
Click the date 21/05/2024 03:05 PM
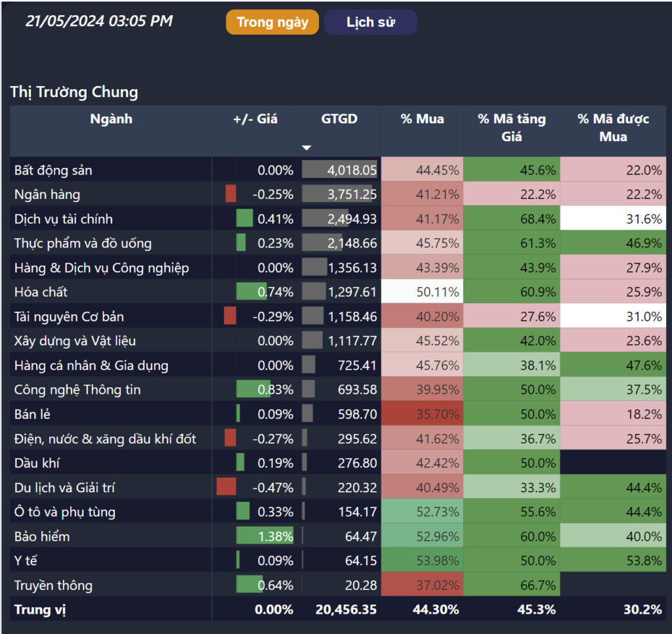point(99,21)
